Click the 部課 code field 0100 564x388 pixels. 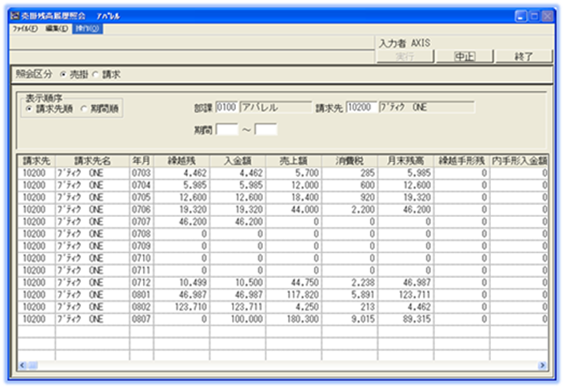click(226, 107)
